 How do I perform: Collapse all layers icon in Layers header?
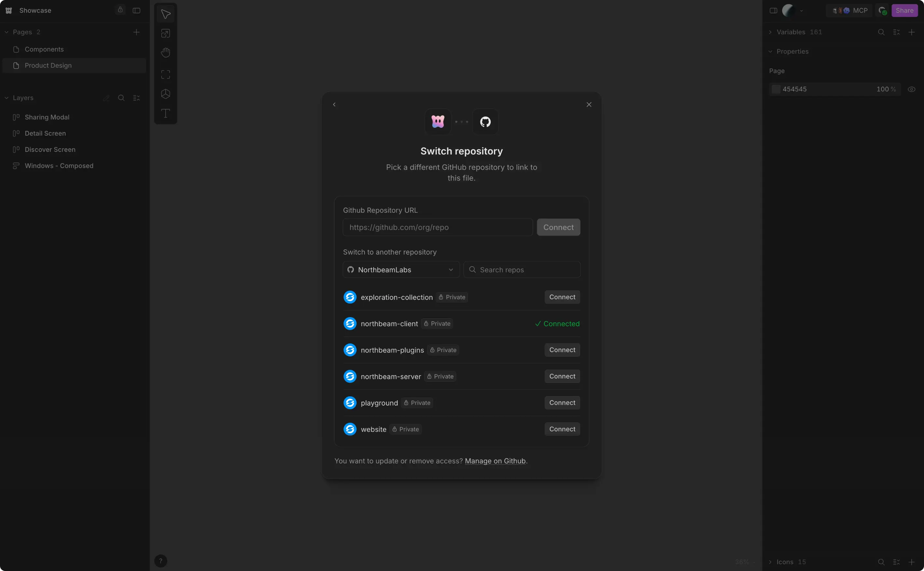click(136, 98)
